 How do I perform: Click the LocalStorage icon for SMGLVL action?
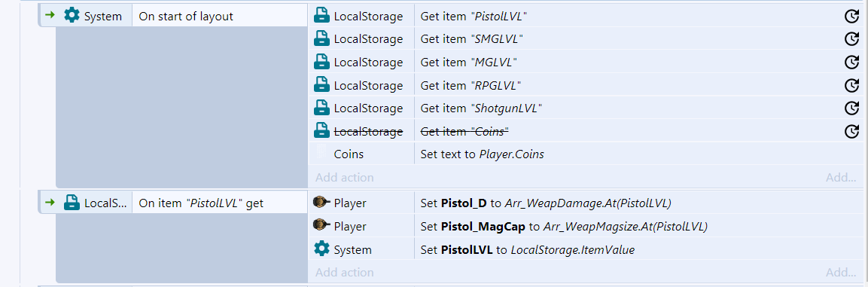coord(321,38)
